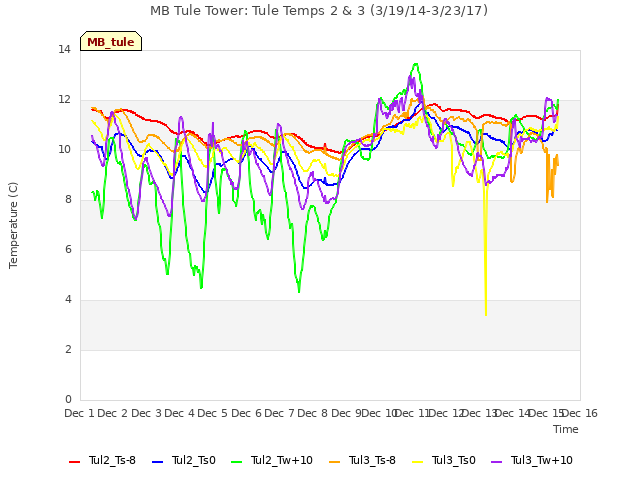Click the 6 y-axis tick label
This screenshot has height=480, width=640.
[x=68, y=250]
